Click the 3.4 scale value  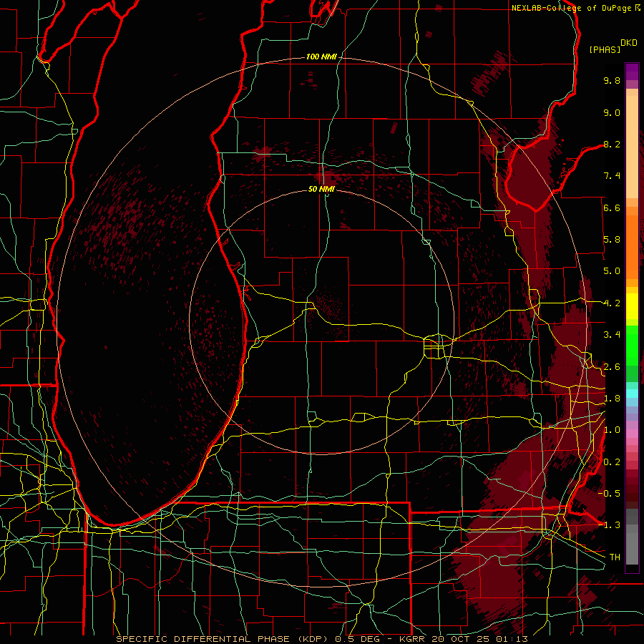(x=612, y=335)
